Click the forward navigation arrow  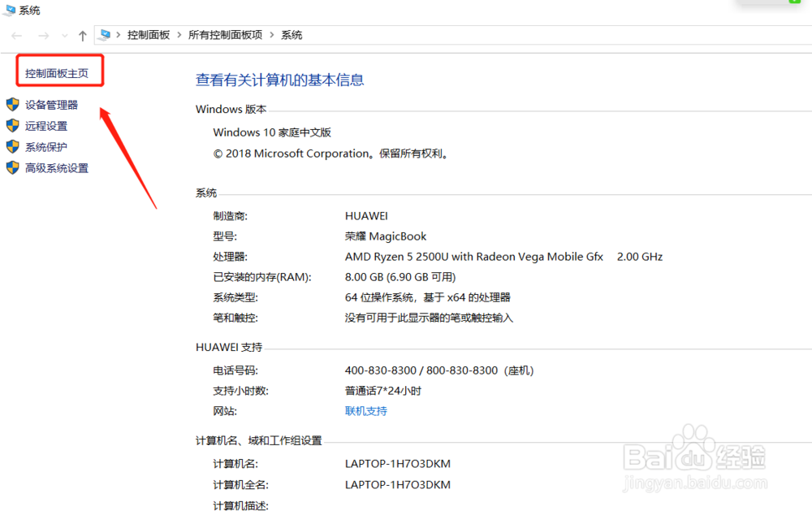coord(42,35)
